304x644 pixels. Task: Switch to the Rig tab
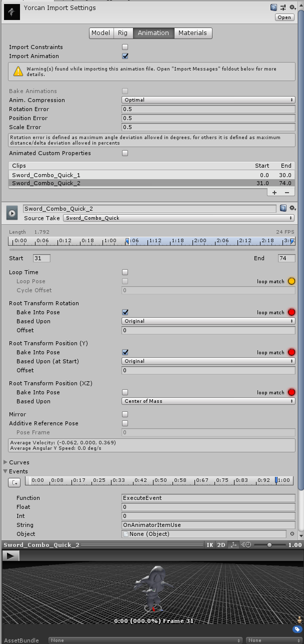click(123, 33)
